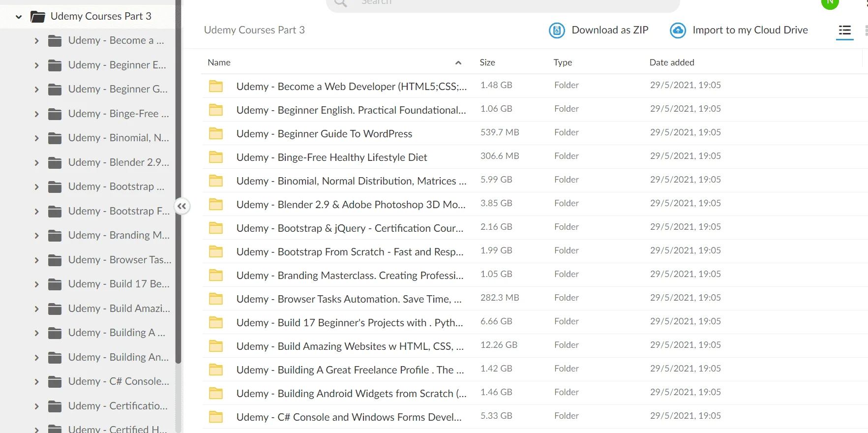Click folder icon for Build Amazing Websites row
The height and width of the screenshot is (433, 868).
[x=216, y=346]
